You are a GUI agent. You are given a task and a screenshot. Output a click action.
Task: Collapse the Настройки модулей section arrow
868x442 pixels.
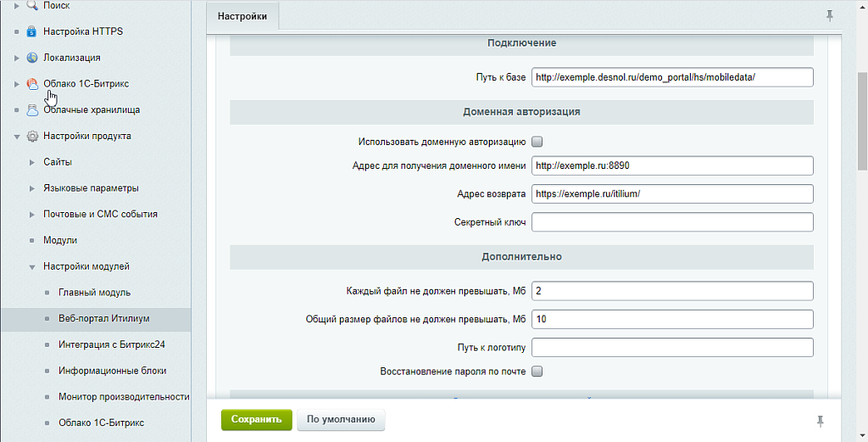(x=32, y=267)
